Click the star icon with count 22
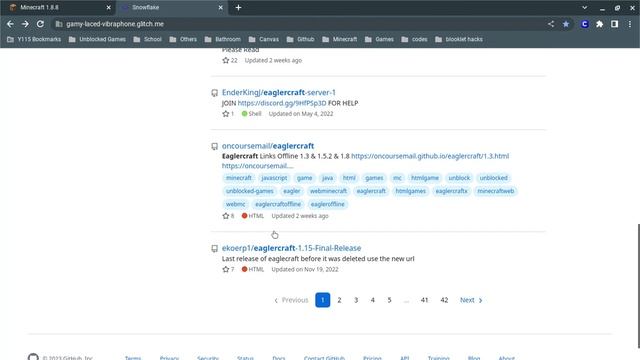 (x=226, y=60)
